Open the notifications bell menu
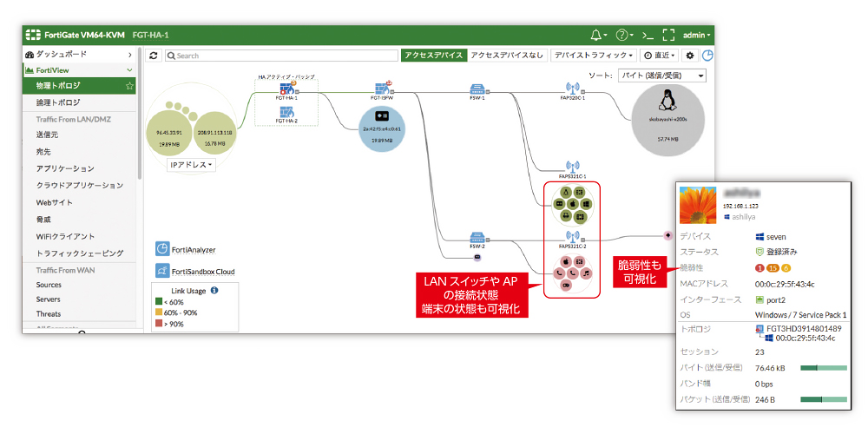 click(x=598, y=35)
